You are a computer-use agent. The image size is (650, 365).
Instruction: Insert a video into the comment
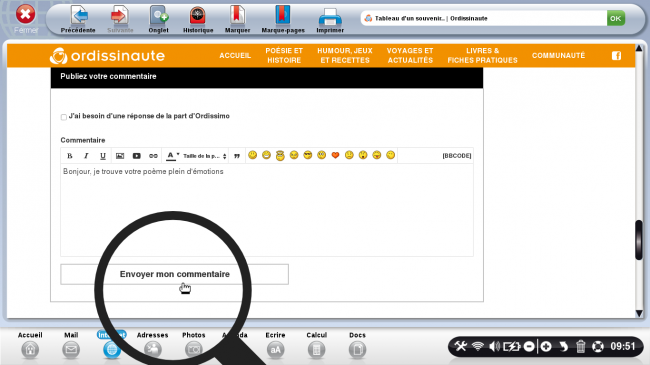coord(136,156)
